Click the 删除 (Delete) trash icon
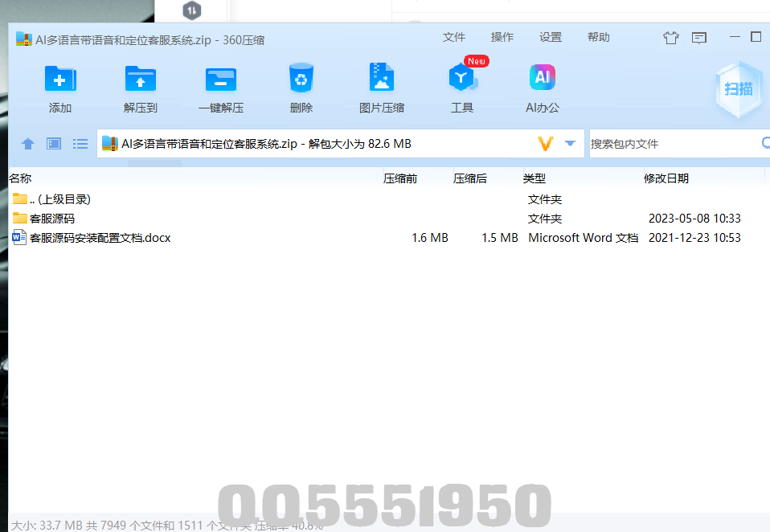 tap(301, 77)
